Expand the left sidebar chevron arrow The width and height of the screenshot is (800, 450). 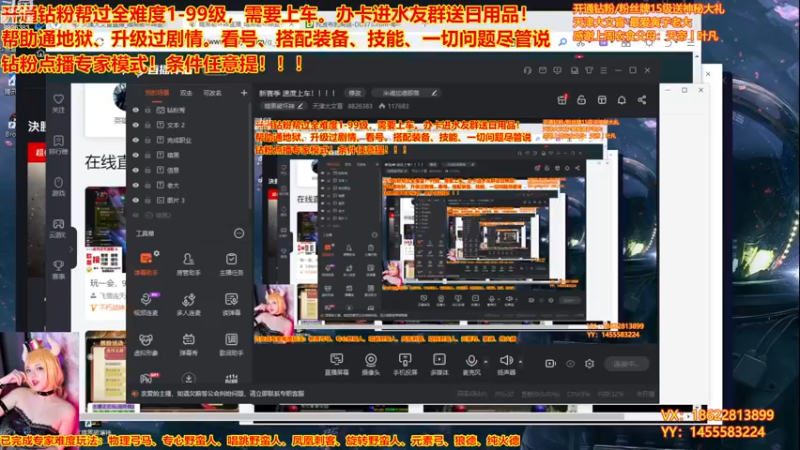point(71,249)
